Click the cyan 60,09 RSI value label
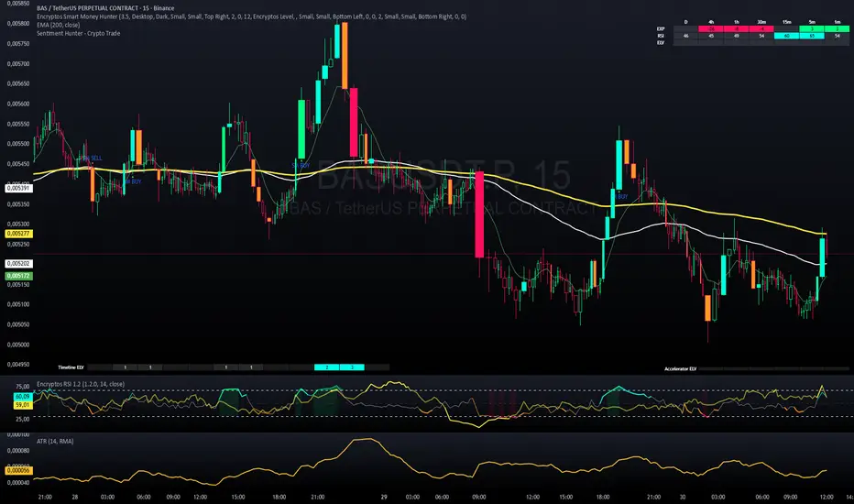The height and width of the screenshot is (504, 854). 22,397
